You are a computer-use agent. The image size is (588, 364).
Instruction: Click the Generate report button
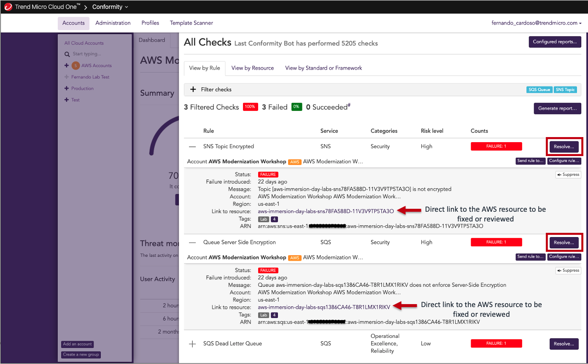coord(557,108)
